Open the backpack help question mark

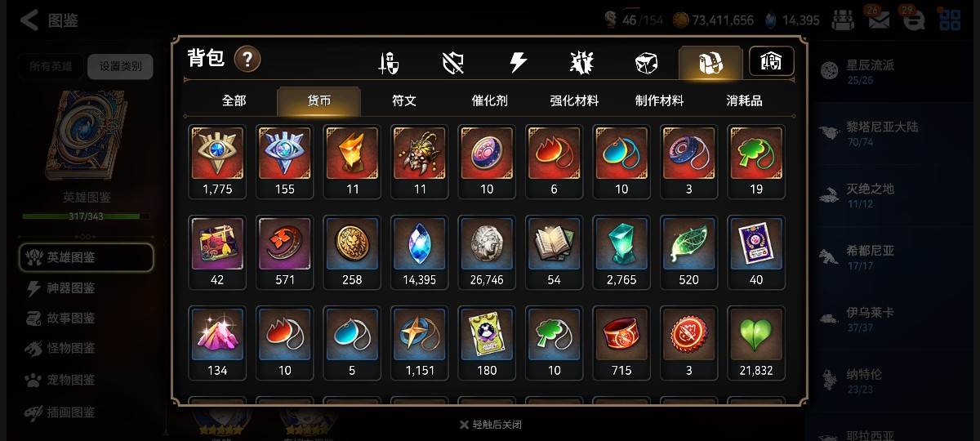[247, 59]
